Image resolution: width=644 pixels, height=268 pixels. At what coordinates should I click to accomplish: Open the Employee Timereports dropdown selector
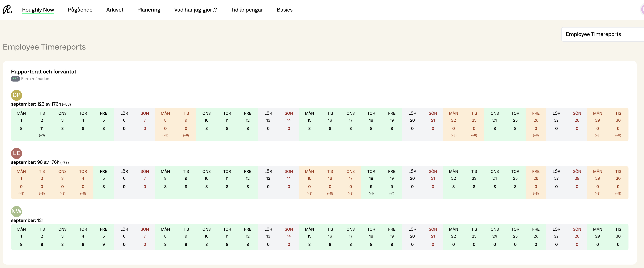tap(600, 34)
